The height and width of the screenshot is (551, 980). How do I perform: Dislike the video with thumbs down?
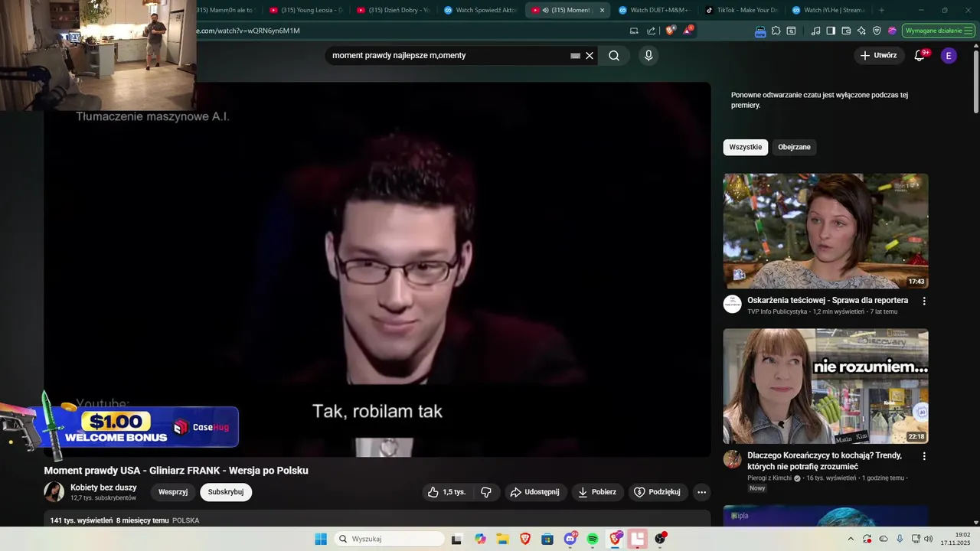pyautogui.click(x=486, y=492)
